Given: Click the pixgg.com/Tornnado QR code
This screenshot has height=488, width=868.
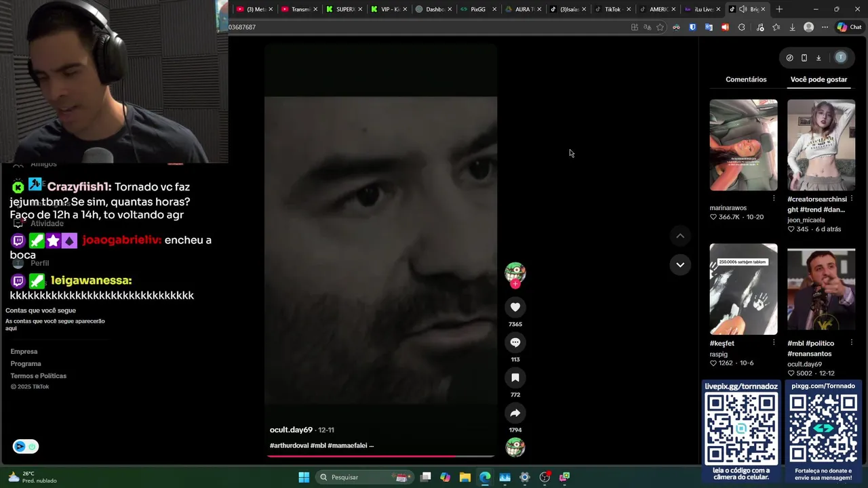Looking at the screenshot, I should tap(823, 429).
